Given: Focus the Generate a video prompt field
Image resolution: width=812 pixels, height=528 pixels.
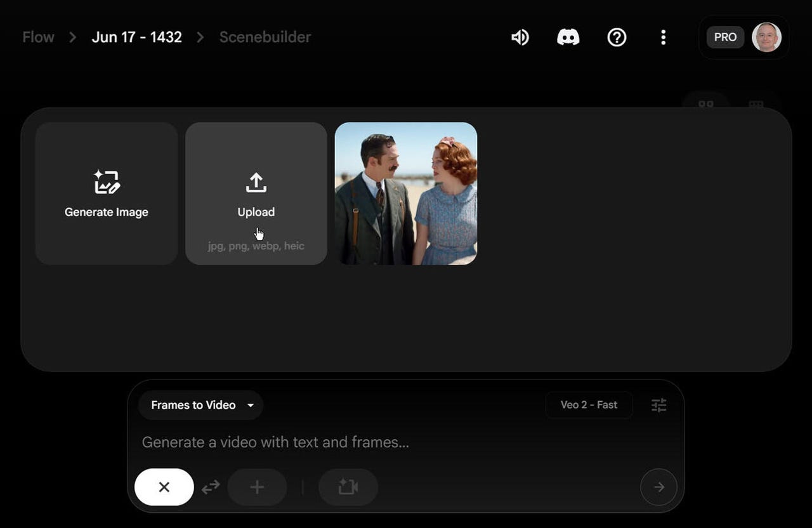Looking at the screenshot, I should (406, 442).
